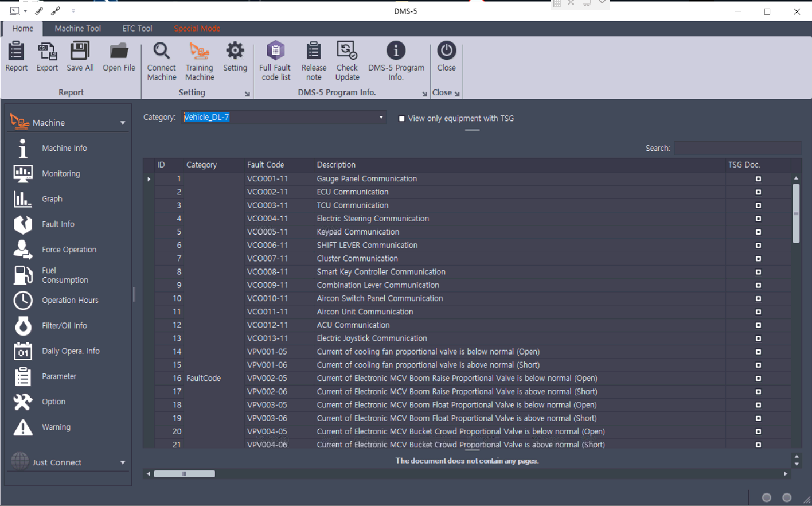Open Warning in sidebar
The height and width of the screenshot is (506, 812).
56,427
